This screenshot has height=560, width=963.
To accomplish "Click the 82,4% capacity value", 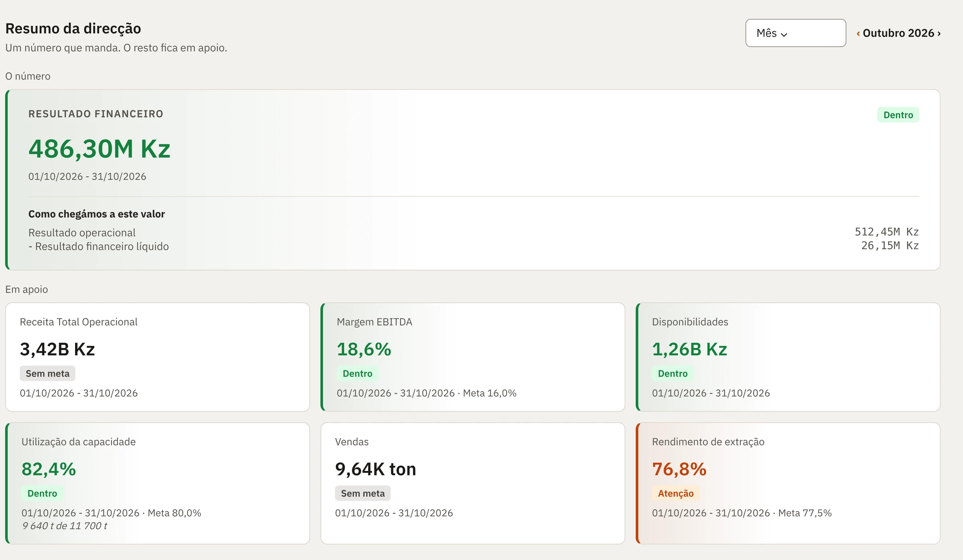I will [49, 469].
